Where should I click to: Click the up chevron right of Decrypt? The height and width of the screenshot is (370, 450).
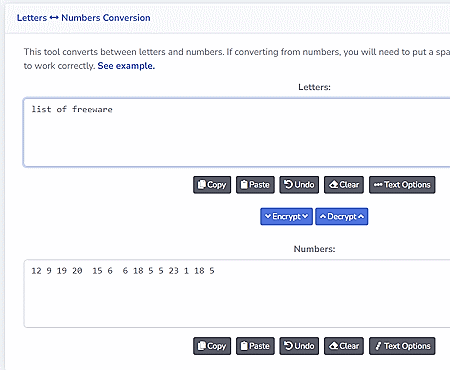[361, 217]
